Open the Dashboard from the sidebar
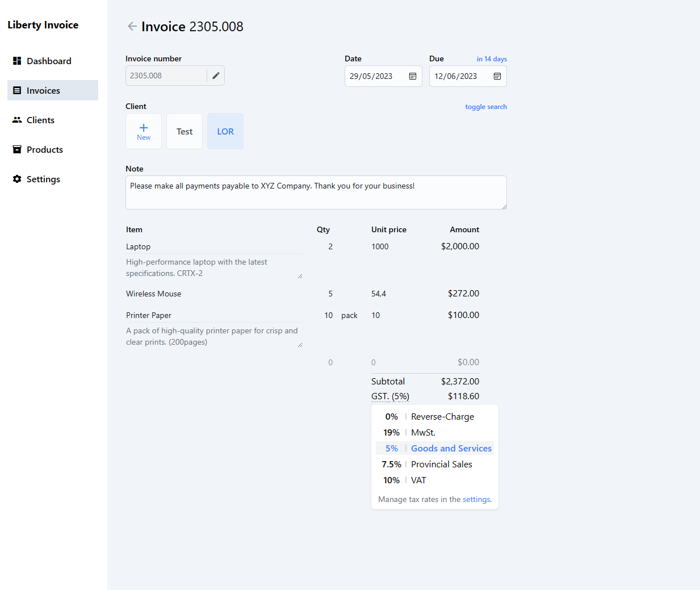700x590 pixels. tap(49, 61)
